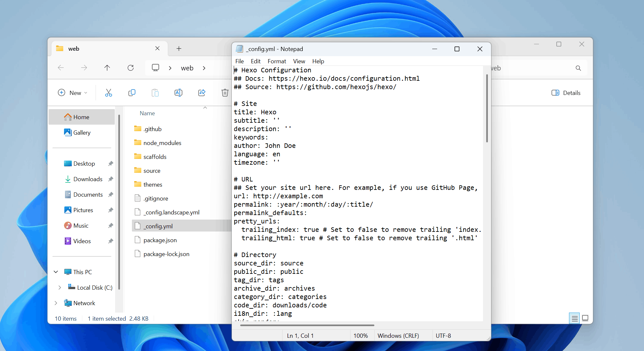Open Notepad Edit menu

tap(256, 61)
